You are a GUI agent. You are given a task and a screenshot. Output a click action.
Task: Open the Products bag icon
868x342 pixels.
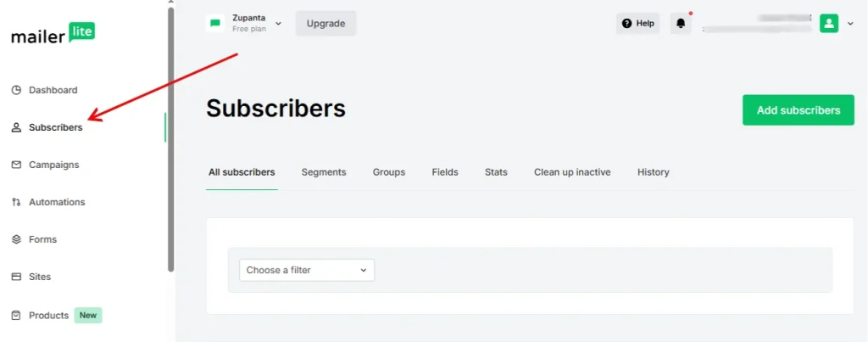click(x=16, y=316)
